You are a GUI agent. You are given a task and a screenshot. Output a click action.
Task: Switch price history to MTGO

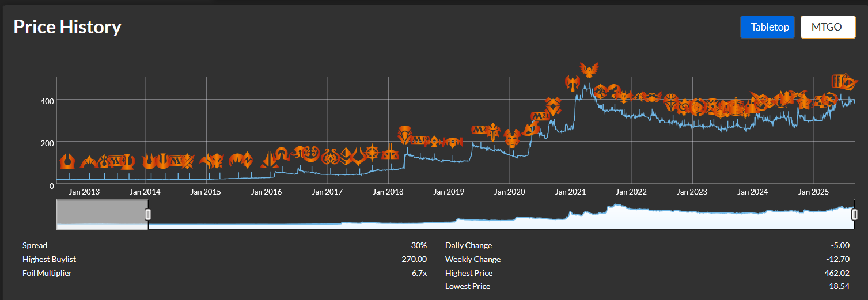click(828, 27)
